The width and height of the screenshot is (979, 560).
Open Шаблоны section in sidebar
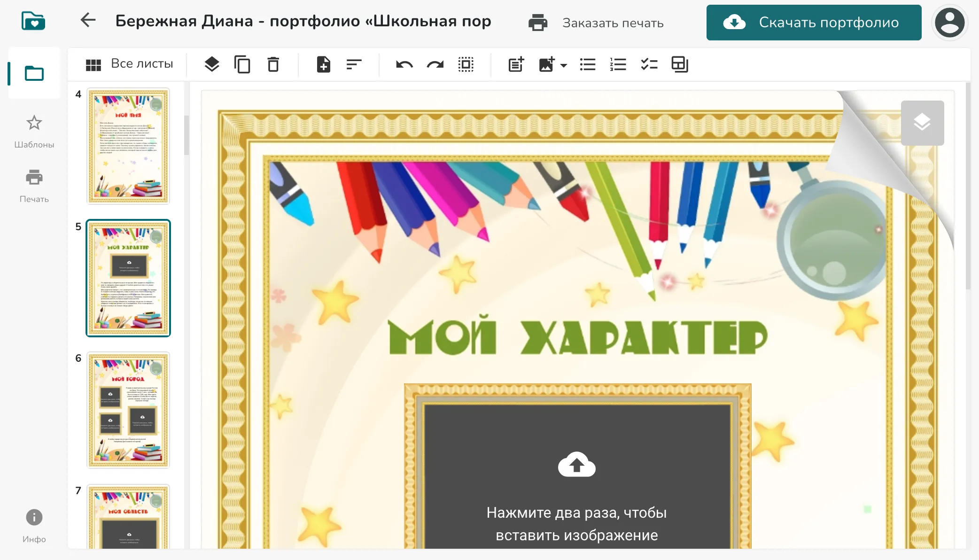tap(34, 132)
